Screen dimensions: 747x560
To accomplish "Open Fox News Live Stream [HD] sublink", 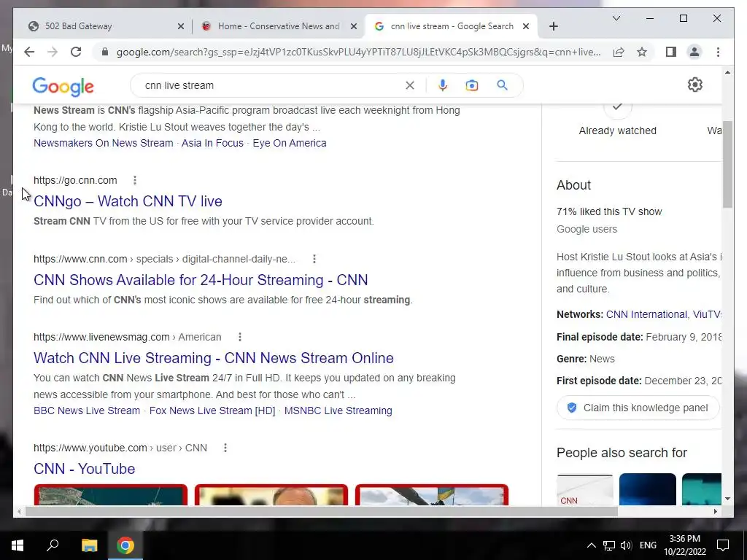I will 212,411.
